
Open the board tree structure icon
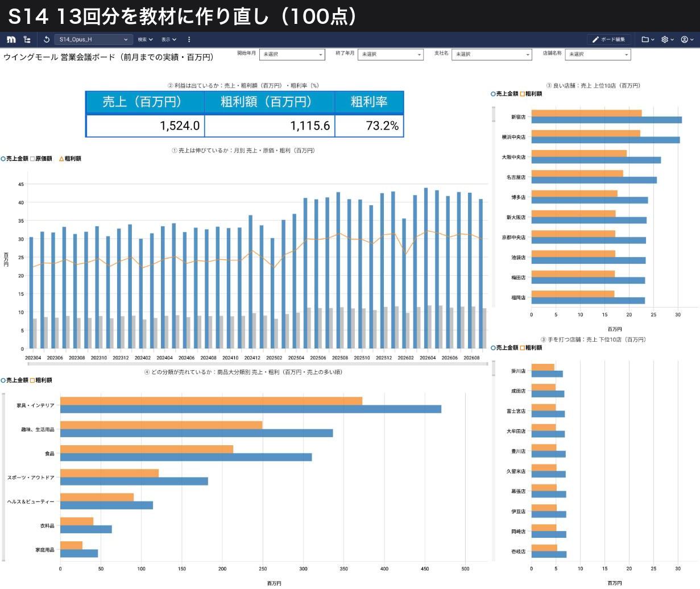pyautogui.click(x=27, y=39)
